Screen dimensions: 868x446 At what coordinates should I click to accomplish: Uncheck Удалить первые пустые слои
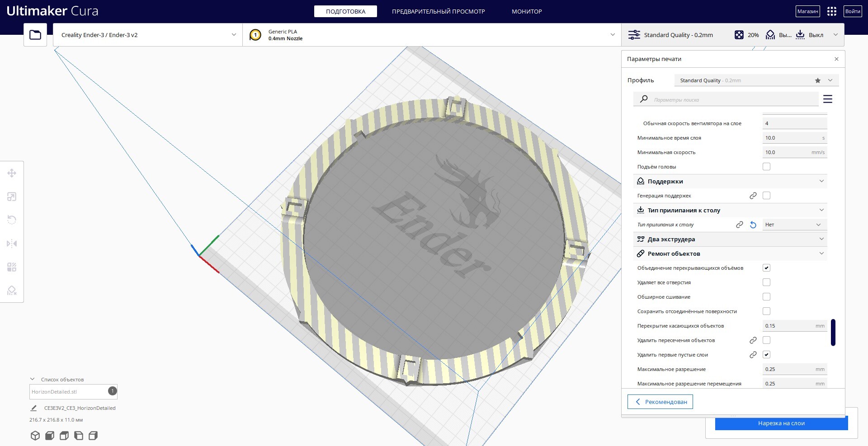coord(766,355)
